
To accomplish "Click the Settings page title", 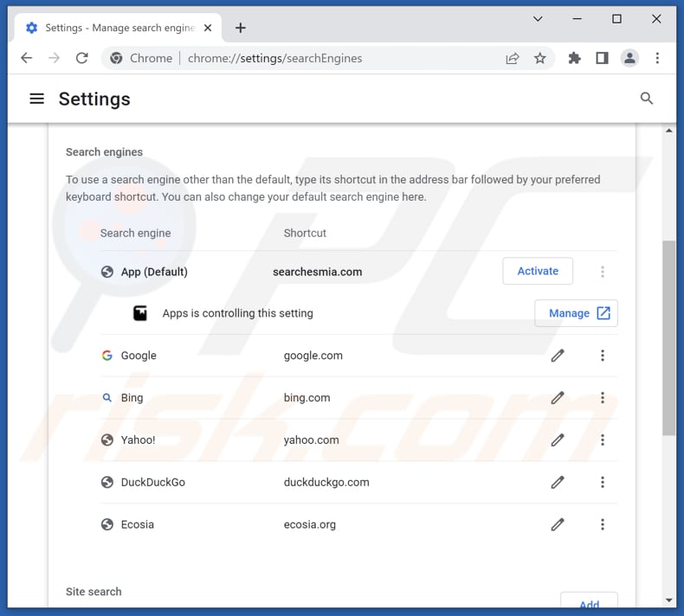I will point(94,99).
